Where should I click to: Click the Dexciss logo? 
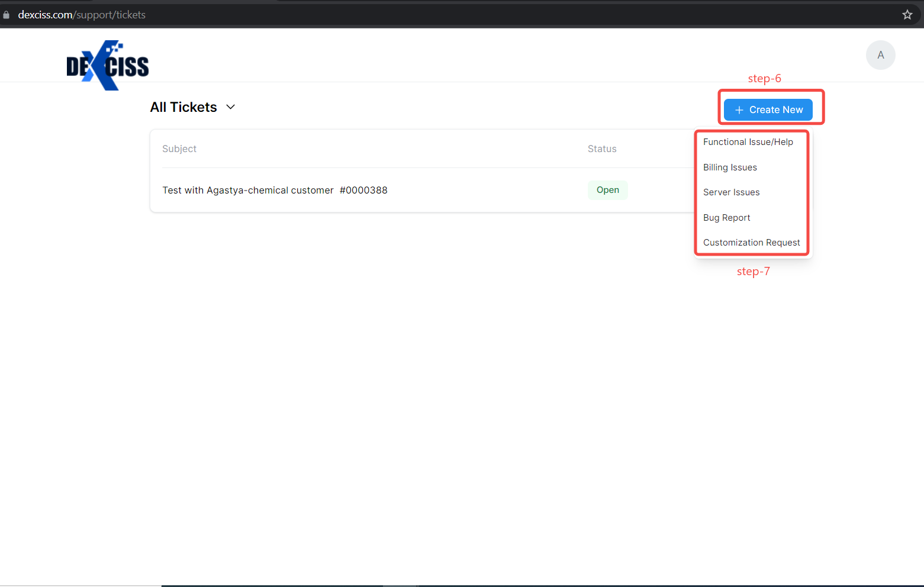(x=107, y=64)
